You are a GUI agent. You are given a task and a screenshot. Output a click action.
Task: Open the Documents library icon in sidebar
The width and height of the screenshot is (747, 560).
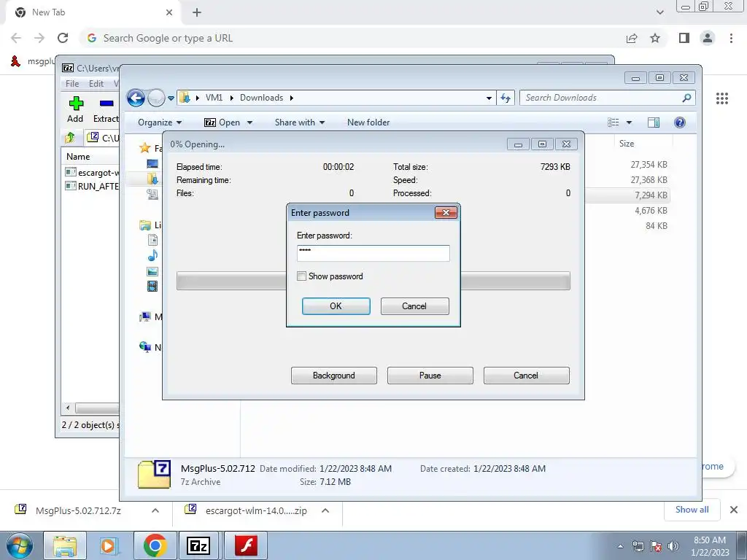(x=152, y=240)
